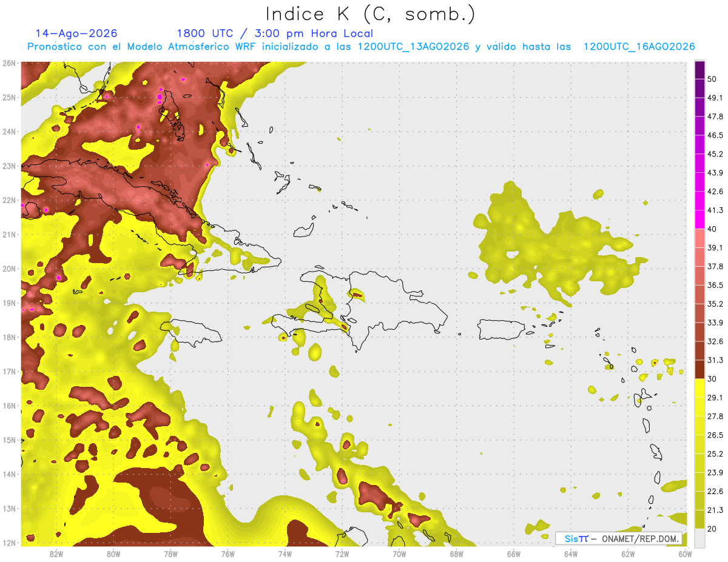Click the longitude label "74W"
Image resolution: width=728 pixels, height=562 pixels.
click(x=285, y=554)
